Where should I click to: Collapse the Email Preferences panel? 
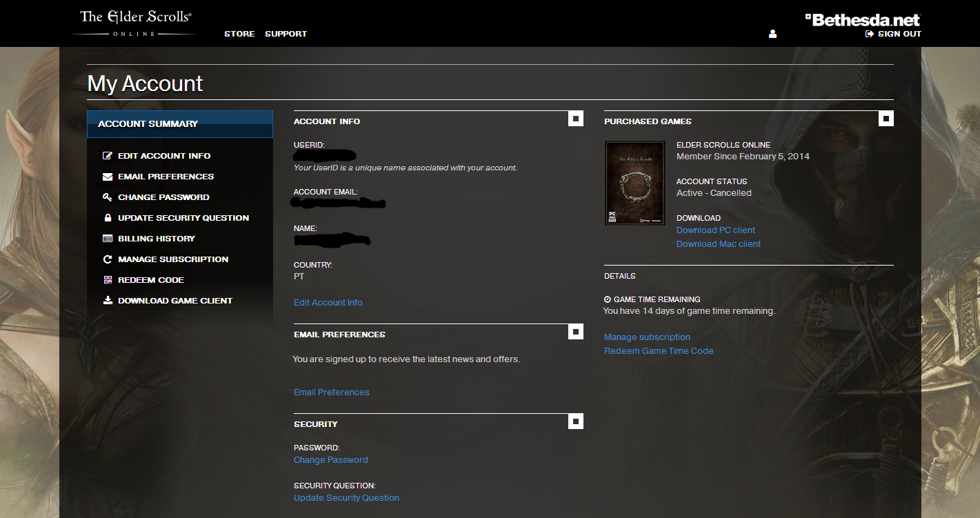[x=576, y=332]
